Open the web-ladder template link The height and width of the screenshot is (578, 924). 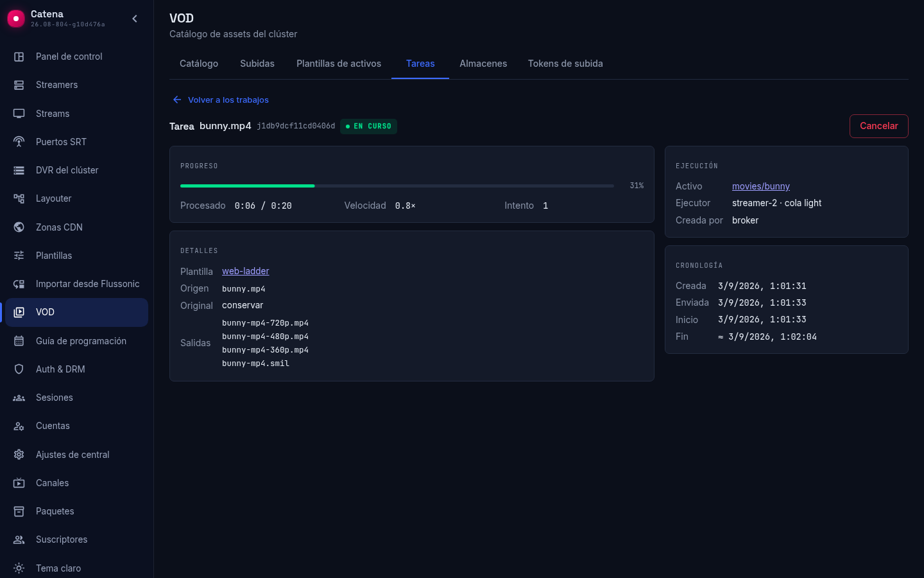pyautogui.click(x=245, y=271)
